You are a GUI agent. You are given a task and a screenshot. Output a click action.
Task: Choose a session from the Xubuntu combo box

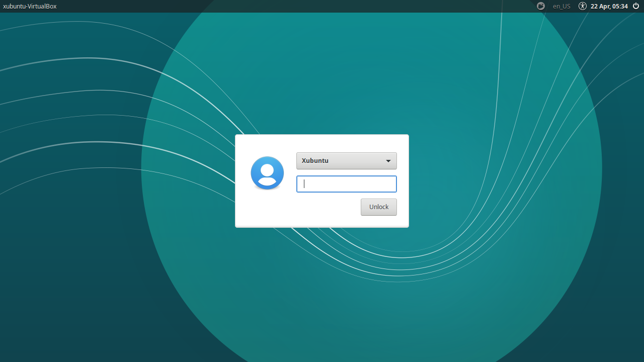(346, 160)
